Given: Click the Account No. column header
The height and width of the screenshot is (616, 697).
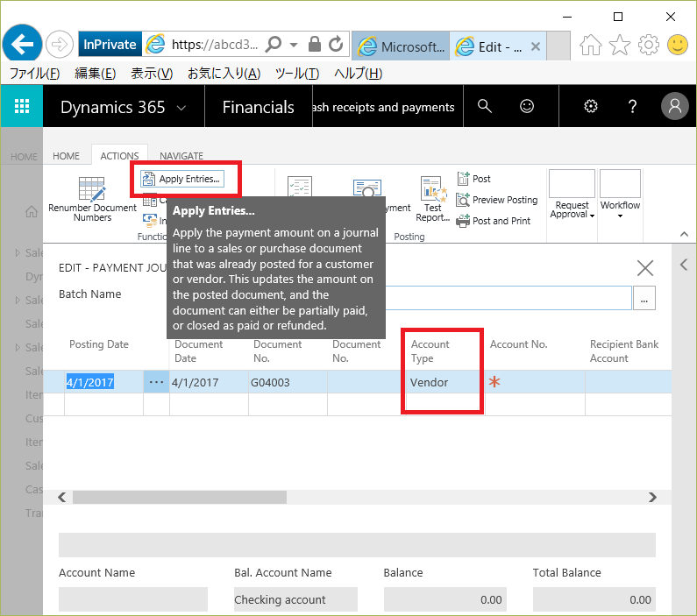Looking at the screenshot, I should (x=518, y=344).
